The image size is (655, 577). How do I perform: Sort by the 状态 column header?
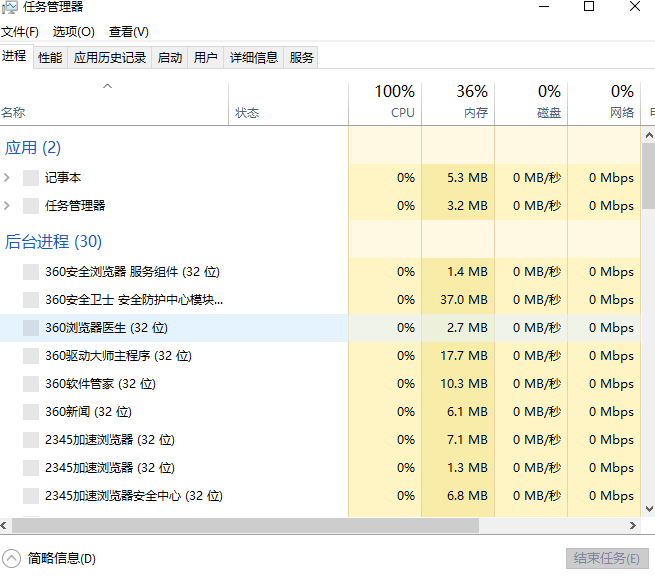288,104
